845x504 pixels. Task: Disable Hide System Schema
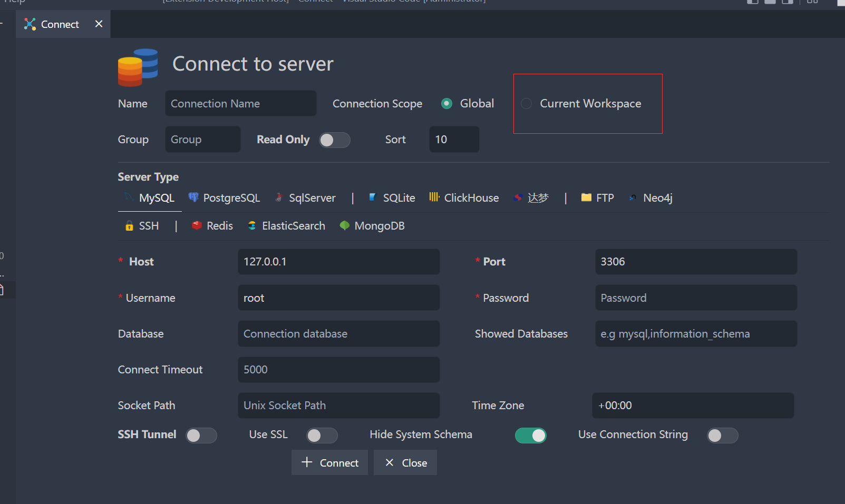[x=530, y=436]
